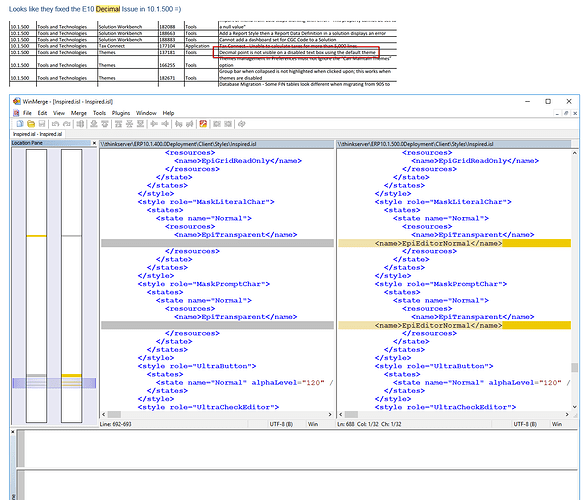585x500 pixels.
Task: Open the Help menu
Action: [x=168, y=113]
